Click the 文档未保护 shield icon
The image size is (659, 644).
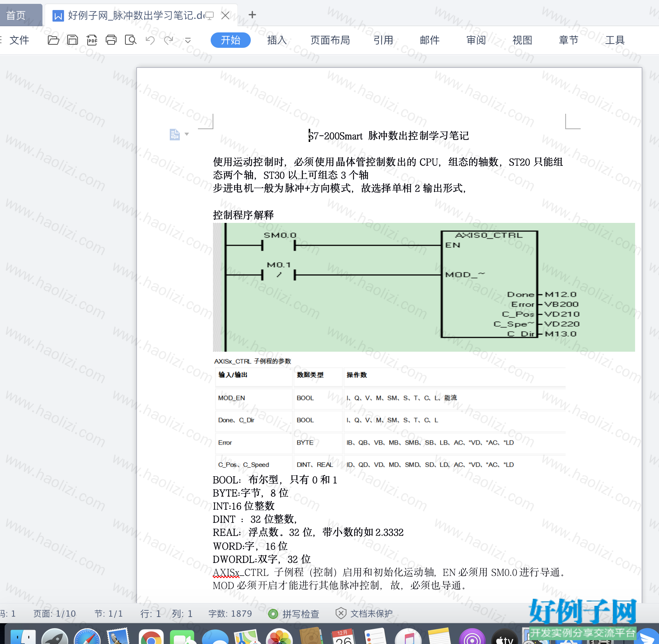341,613
